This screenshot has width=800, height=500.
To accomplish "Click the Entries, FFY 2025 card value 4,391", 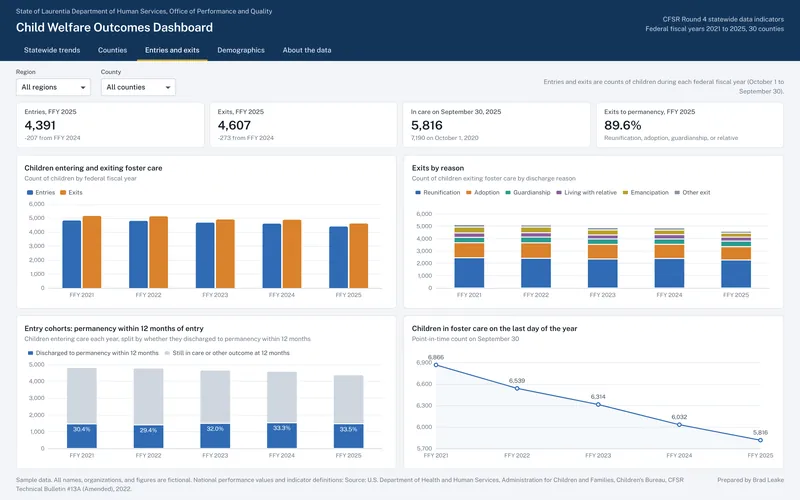I will click(40, 126).
